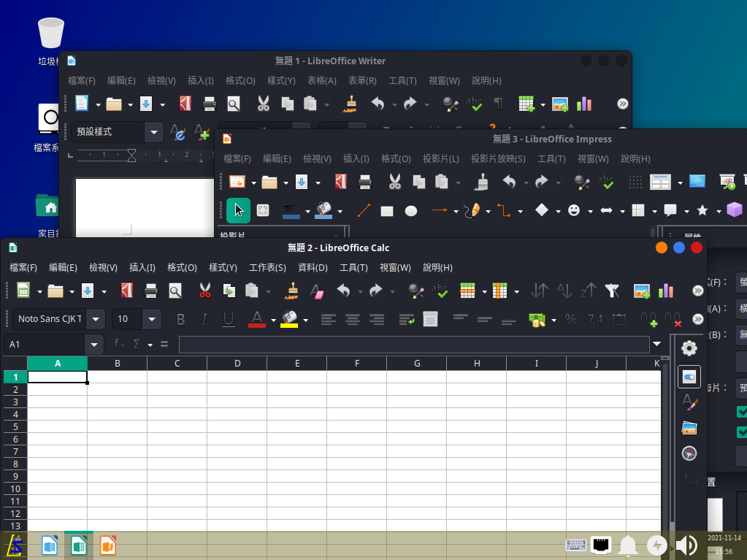Screen dimensions: 747x560
Task: Expand the Name Box dropdown beside A1
Action: click(x=94, y=345)
